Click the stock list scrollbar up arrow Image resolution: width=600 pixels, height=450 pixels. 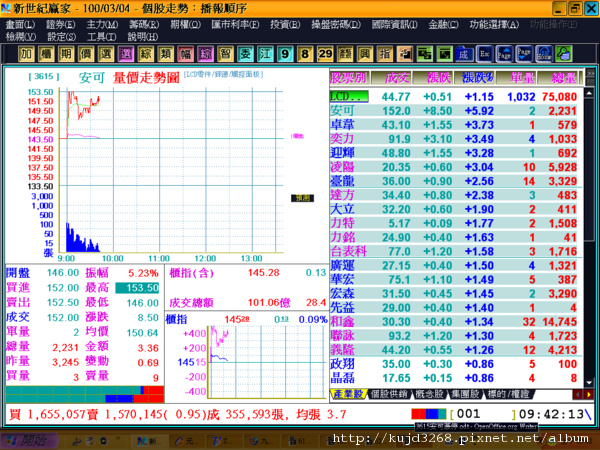point(589,93)
